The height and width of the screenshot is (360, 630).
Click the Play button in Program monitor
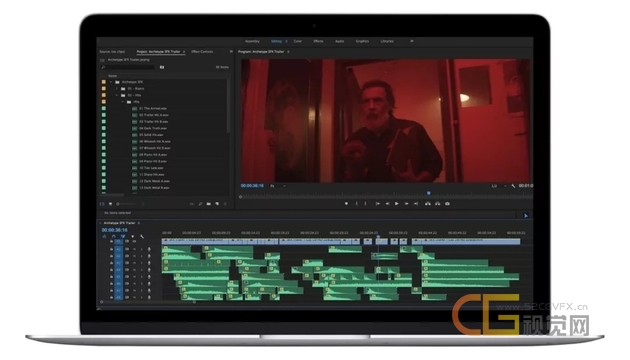click(x=397, y=204)
